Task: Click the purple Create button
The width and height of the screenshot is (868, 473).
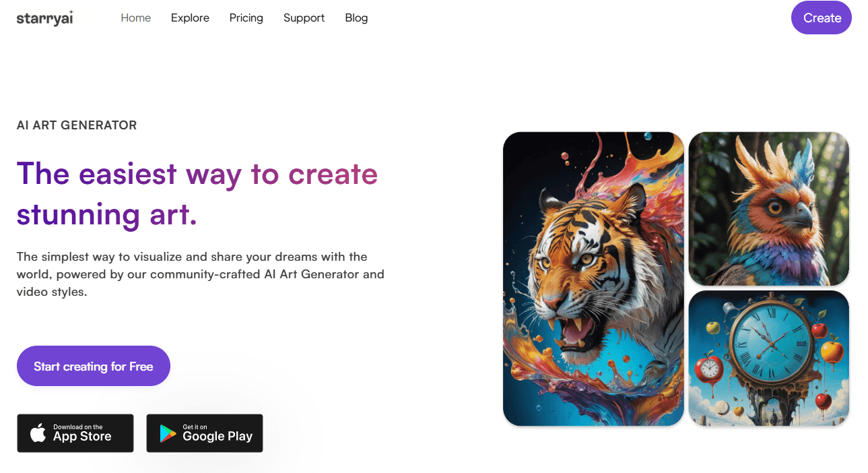Action: click(822, 18)
